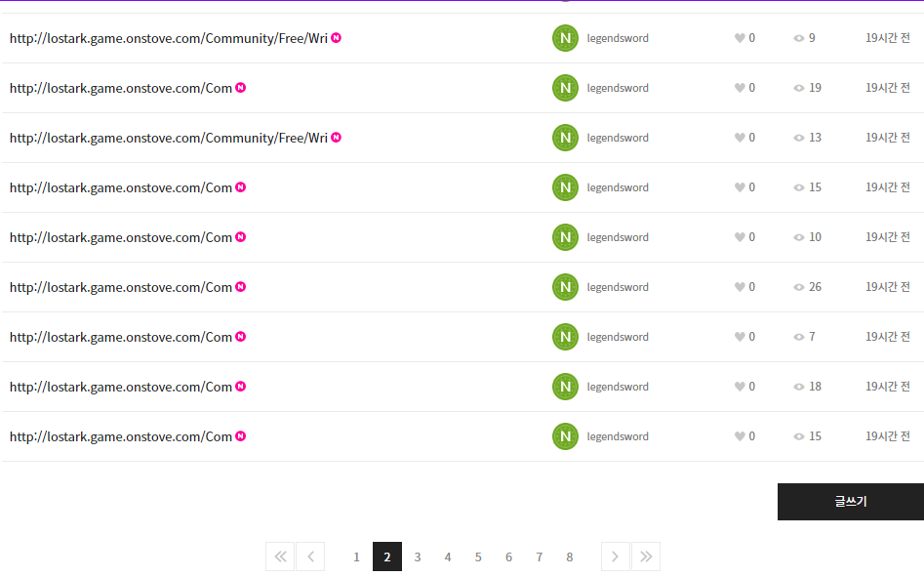Go to previous page with single-left arrow

[x=310, y=556]
